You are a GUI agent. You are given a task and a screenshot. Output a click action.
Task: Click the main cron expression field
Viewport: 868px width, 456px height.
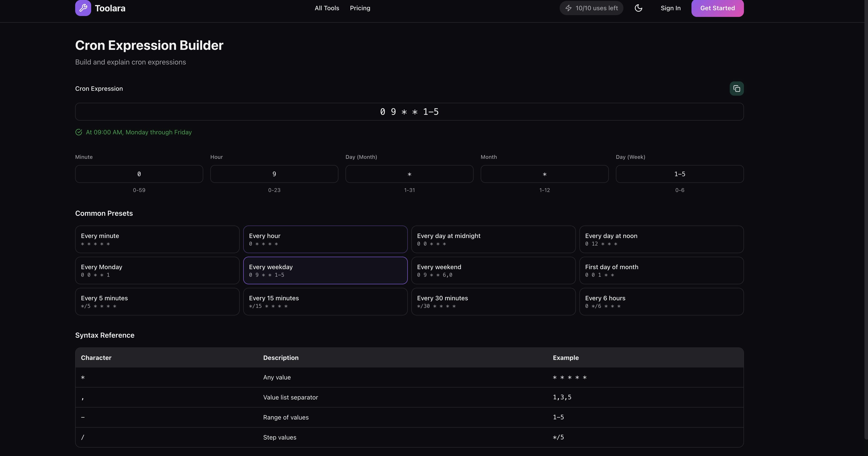coord(409,112)
